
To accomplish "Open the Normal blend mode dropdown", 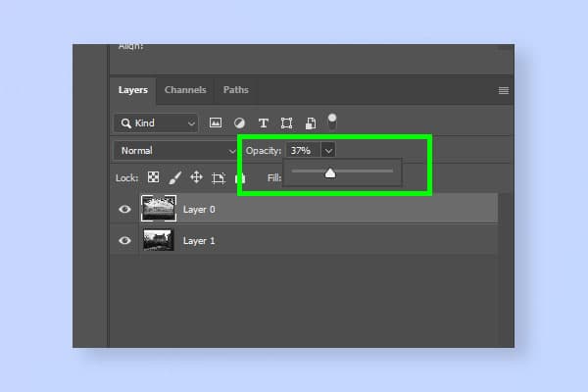I will (173, 151).
